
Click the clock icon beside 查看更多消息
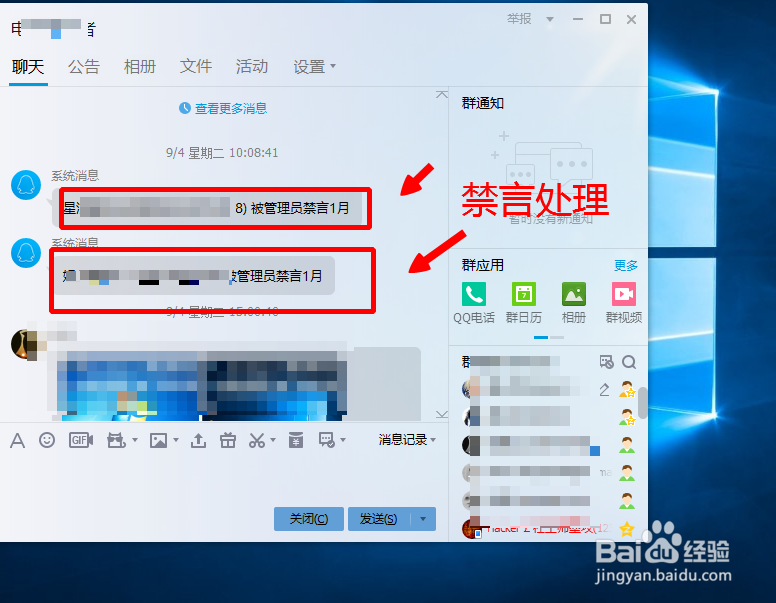pos(185,108)
